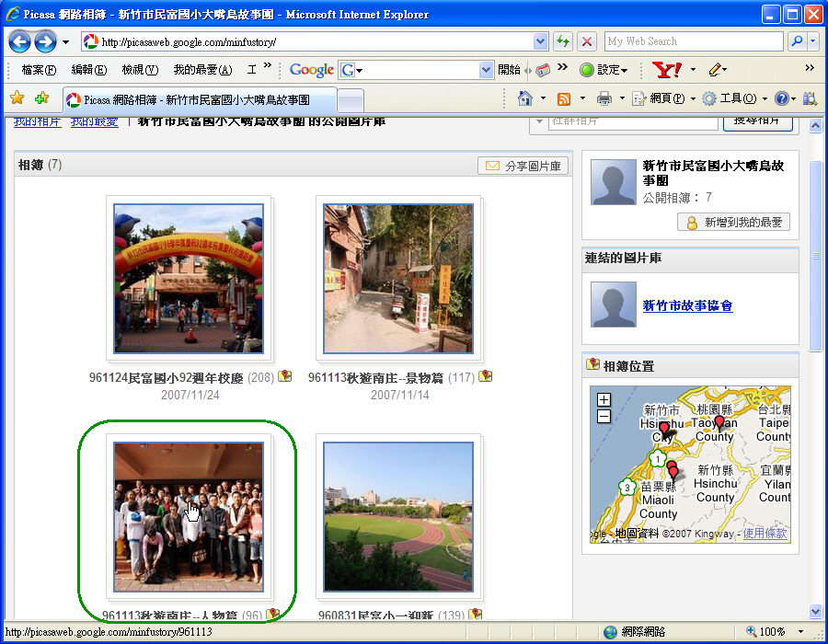This screenshot has width=828, height=644.
Task: Click the Yahoo! toolbar logo
Action: pyautogui.click(x=665, y=70)
